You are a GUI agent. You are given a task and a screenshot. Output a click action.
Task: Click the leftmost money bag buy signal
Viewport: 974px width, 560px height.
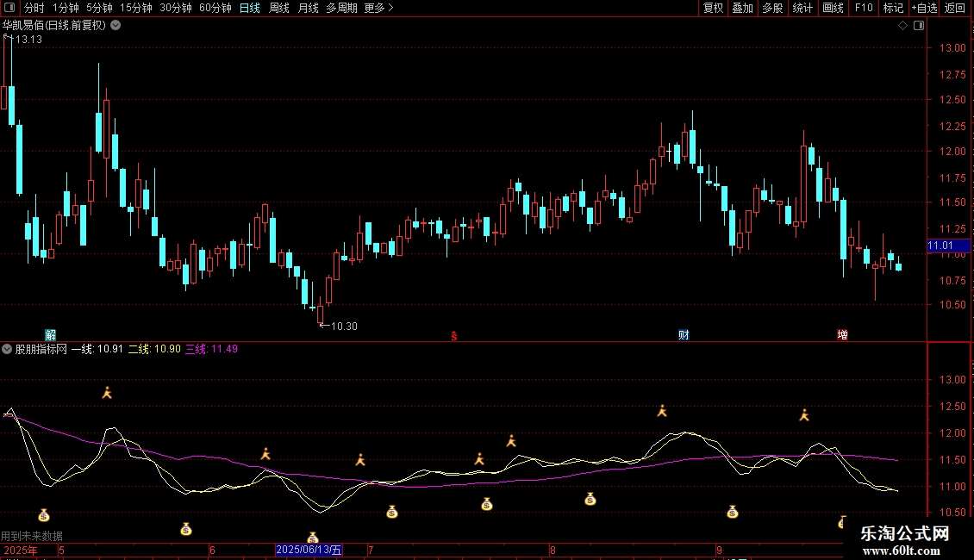pos(43,515)
